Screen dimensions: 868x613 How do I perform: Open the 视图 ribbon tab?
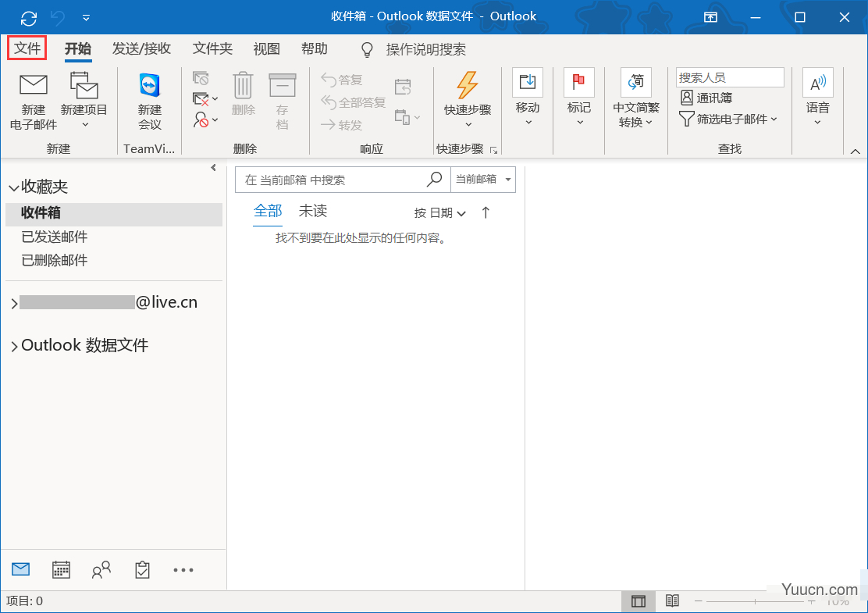point(267,48)
